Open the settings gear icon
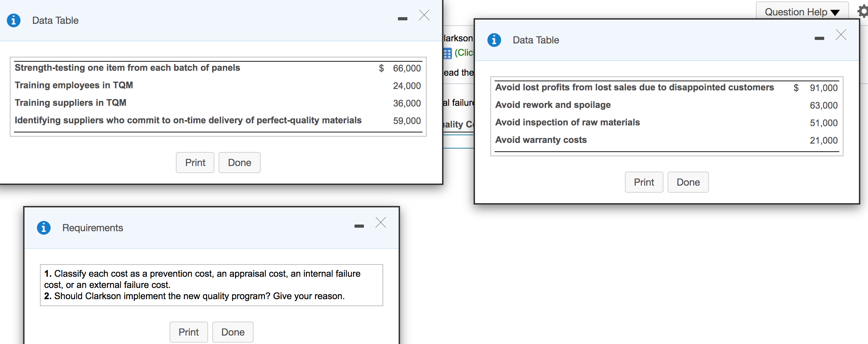The image size is (868, 344). click(x=863, y=12)
